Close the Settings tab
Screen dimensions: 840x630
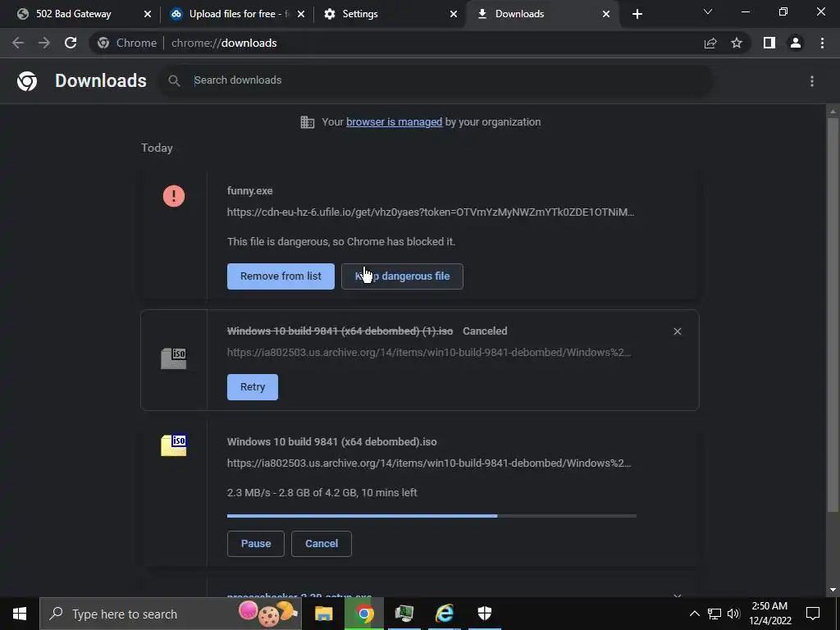pyautogui.click(x=454, y=15)
